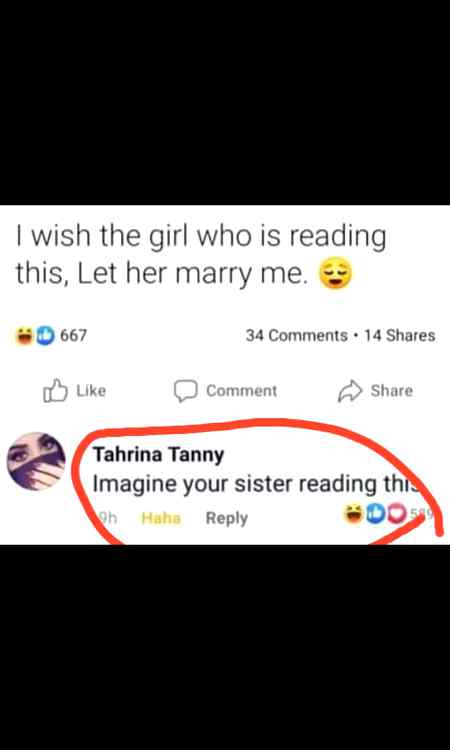Click the relieved face emoji in the post
The height and width of the screenshot is (750, 450).
[x=335, y=274]
